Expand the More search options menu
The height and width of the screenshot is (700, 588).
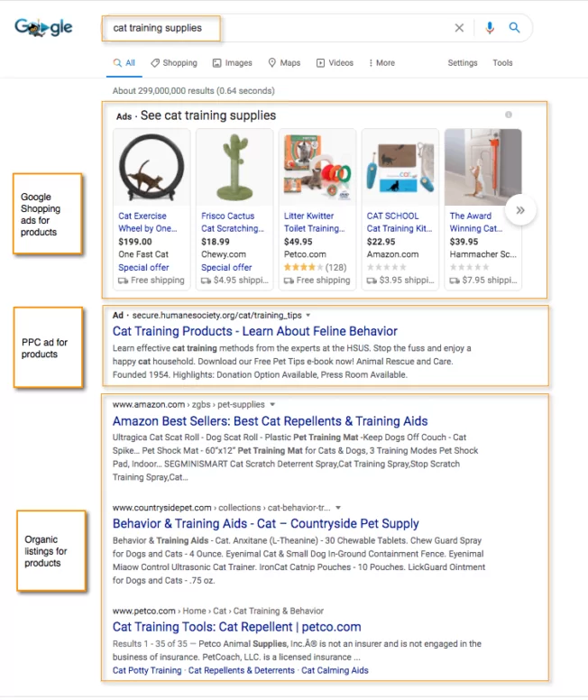(x=381, y=63)
